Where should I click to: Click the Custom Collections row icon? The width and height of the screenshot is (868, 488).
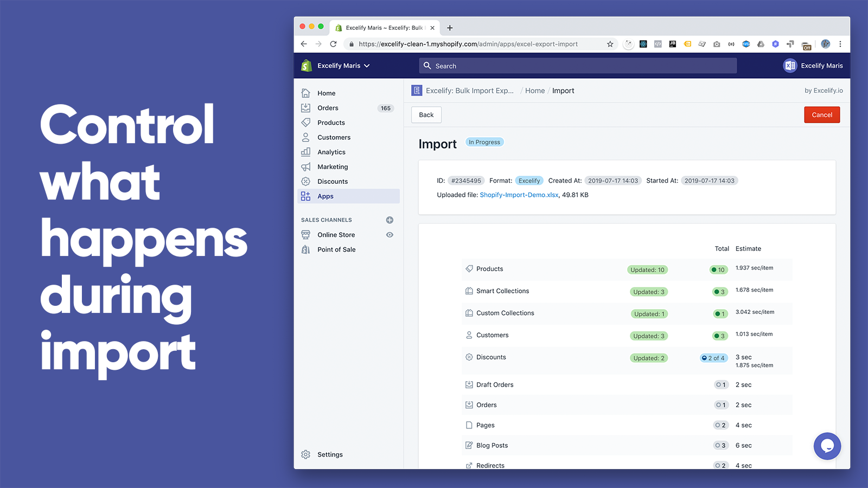469,313
